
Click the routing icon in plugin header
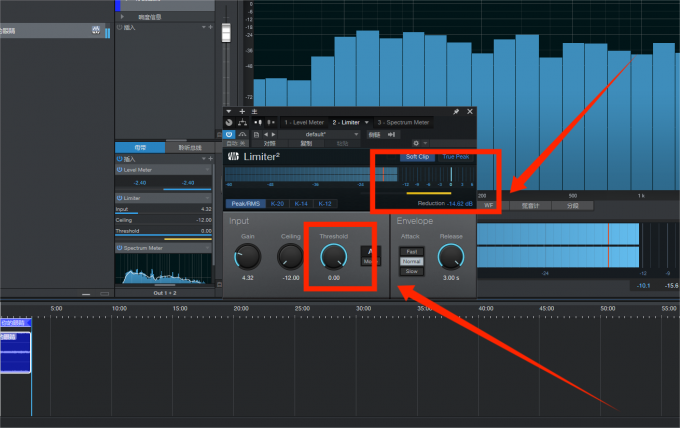(x=243, y=122)
